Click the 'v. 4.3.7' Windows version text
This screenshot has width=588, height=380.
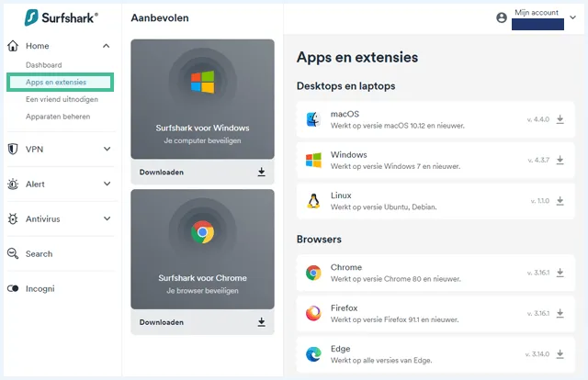coord(538,161)
